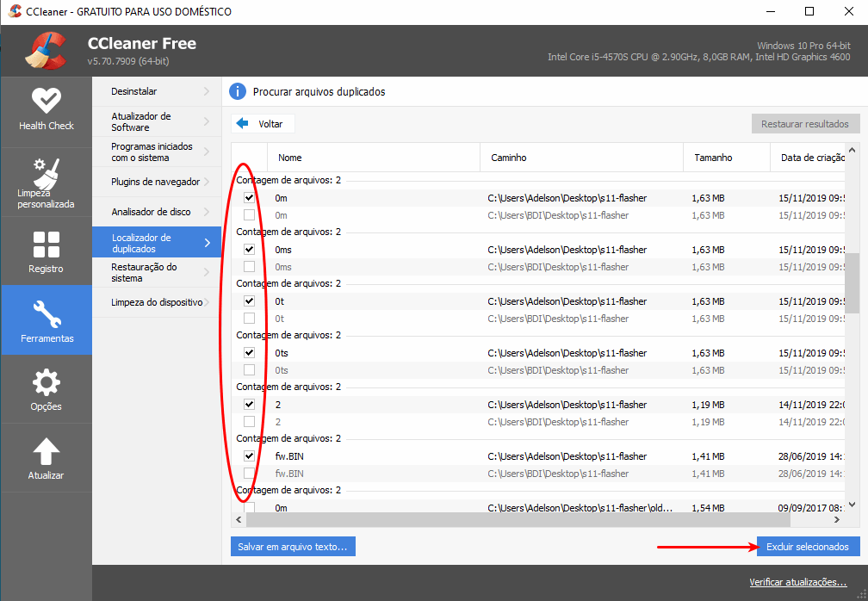Image resolution: width=868 pixels, height=601 pixels.
Task: Select the 0ts row in BDI folder
Action: (538, 370)
